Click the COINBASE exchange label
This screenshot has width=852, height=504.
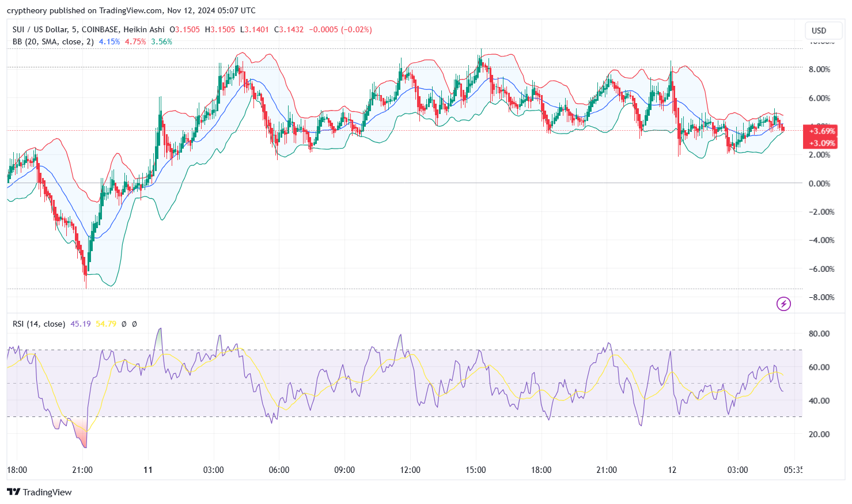click(100, 29)
